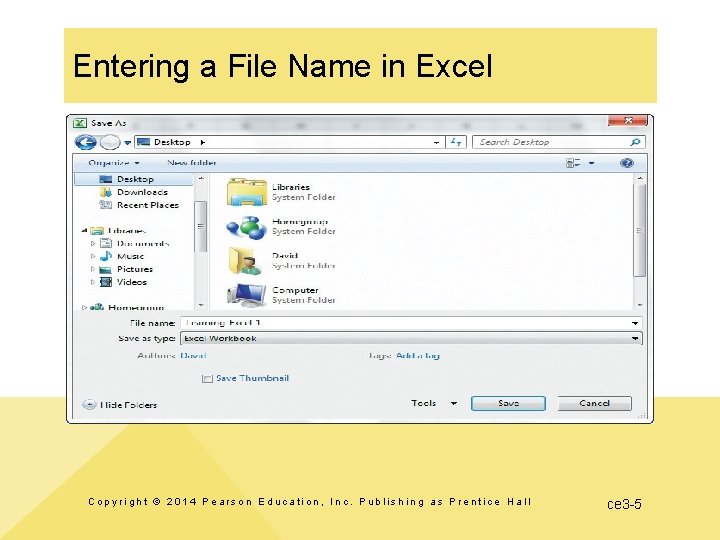Select the Libraries label in file list
Screen dimensions: 720x540
point(291,187)
